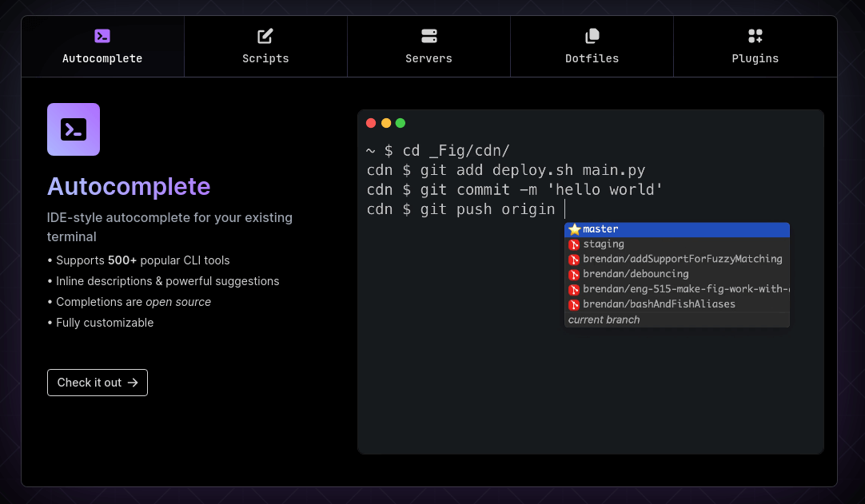Image resolution: width=865 pixels, height=504 pixels.
Task: Click the large purple terminal icon above the heading
Action: point(74,129)
